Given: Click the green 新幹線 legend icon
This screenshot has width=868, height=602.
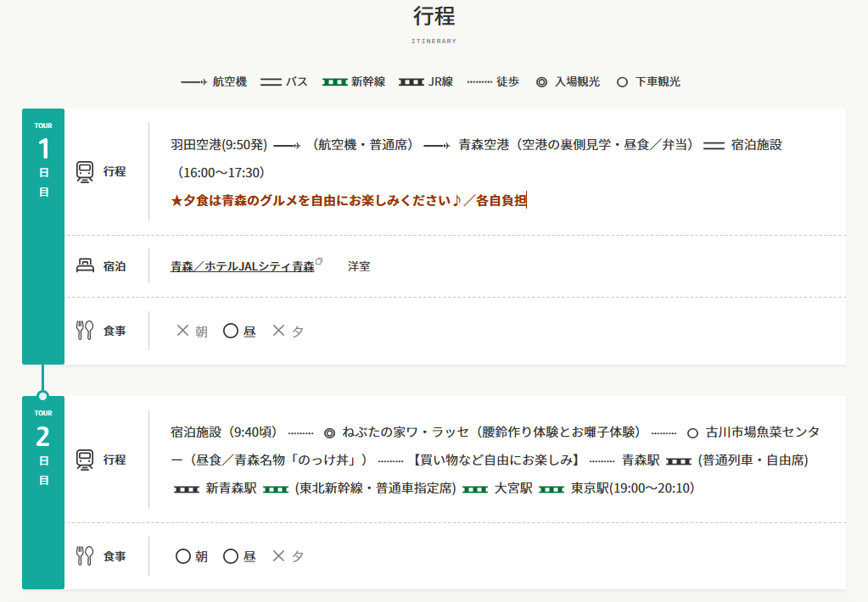Looking at the screenshot, I should pos(334,82).
